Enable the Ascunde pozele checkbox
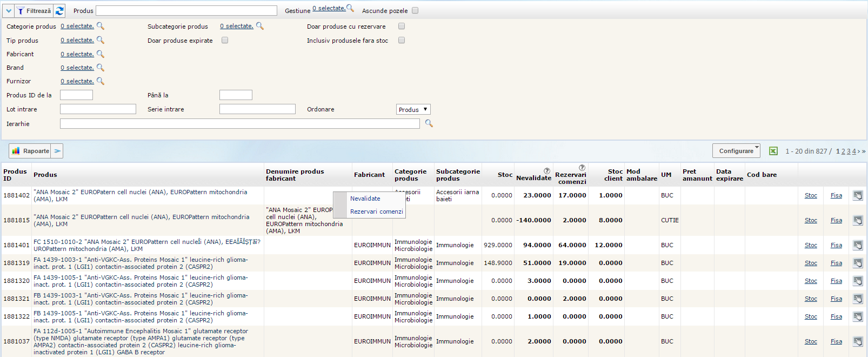 pyautogui.click(x=415, y=10)
